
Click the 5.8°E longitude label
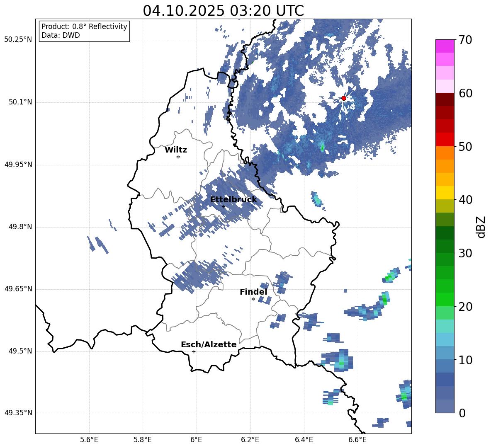pyautogui.click(x=143, y=440)
